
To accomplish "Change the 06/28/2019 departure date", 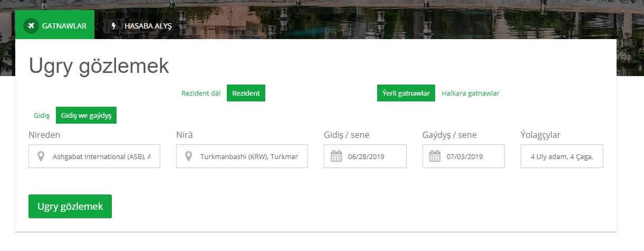I will (365, 156).
